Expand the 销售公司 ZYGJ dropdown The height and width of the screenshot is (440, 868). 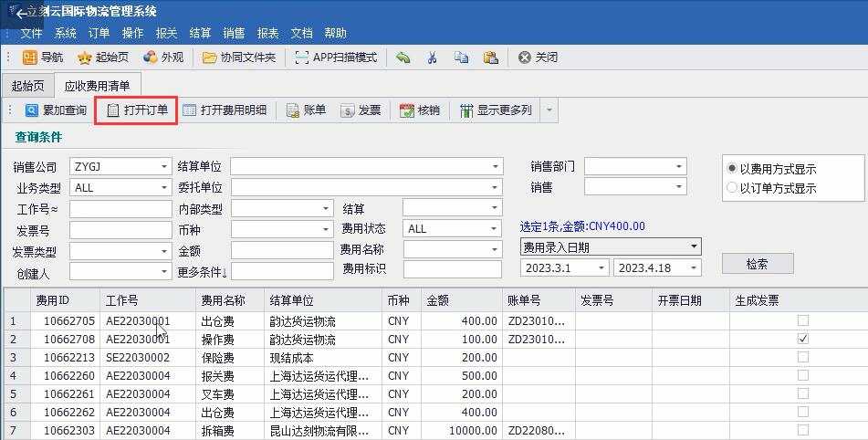point(164,167)
